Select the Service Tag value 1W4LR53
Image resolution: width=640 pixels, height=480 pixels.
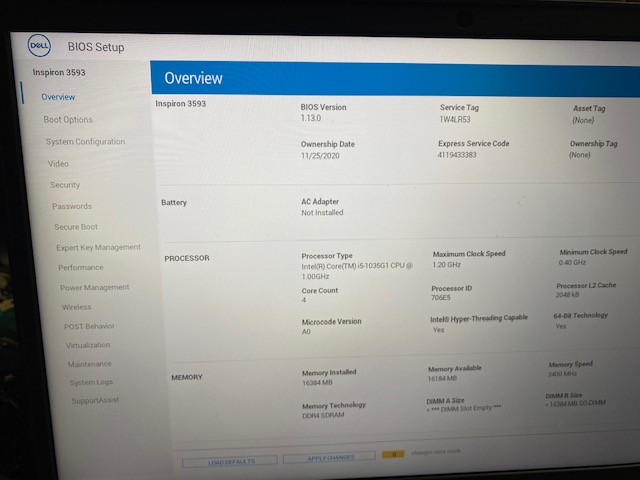pos(455,119)
